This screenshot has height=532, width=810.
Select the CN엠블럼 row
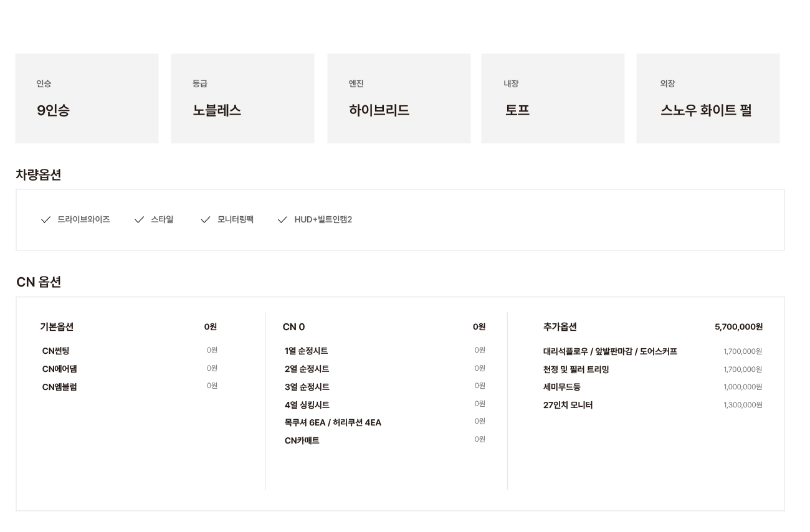(130, 387)
